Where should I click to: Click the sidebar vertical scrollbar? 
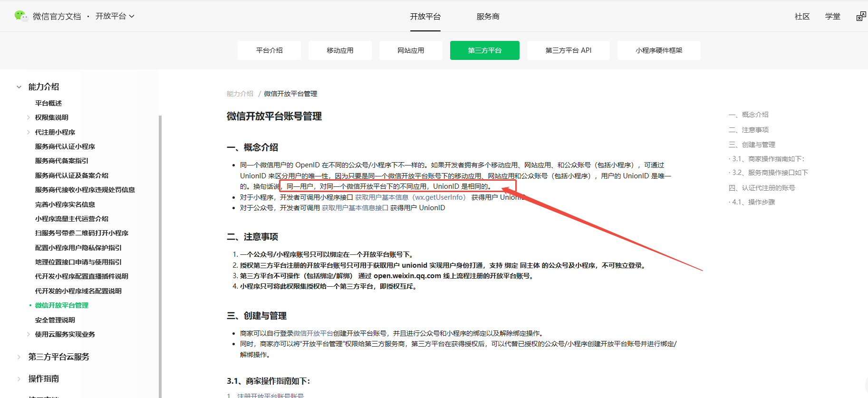coord(160,256)
